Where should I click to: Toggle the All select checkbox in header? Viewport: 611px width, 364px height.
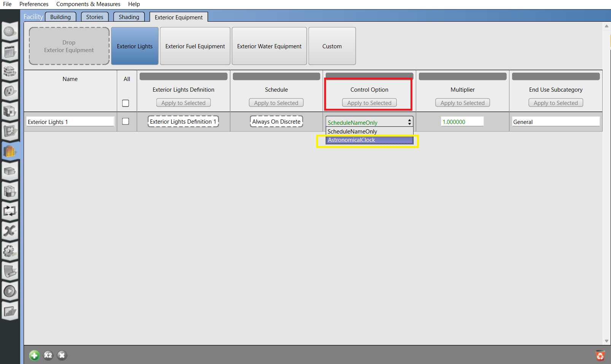126,103
